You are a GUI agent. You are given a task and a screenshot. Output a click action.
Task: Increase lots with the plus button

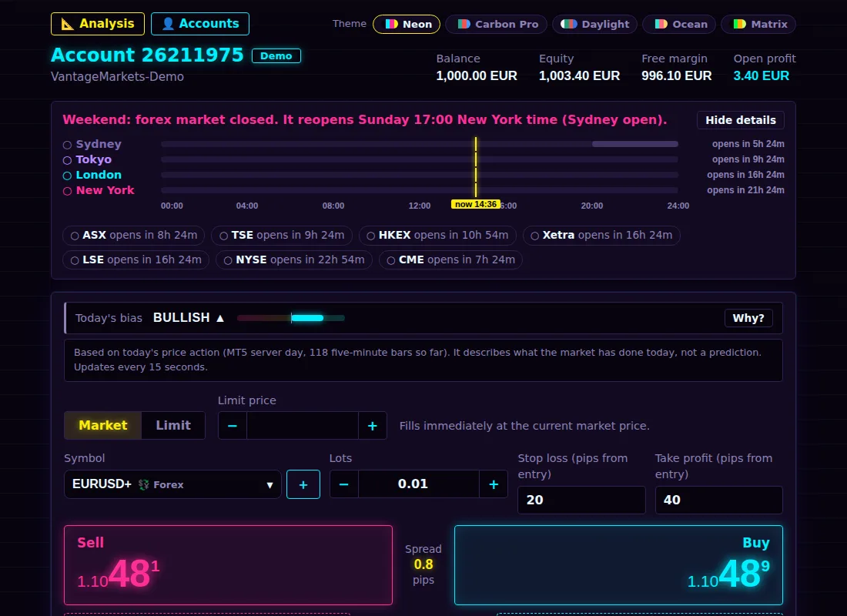click(x=493, y=484)
